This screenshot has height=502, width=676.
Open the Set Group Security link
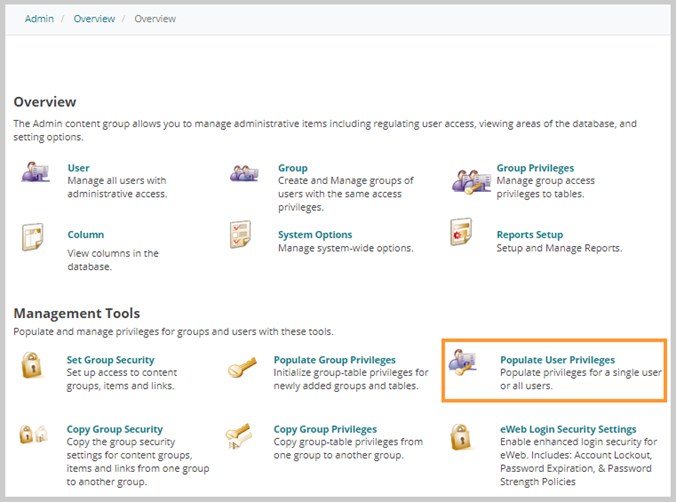coord(110,360)
